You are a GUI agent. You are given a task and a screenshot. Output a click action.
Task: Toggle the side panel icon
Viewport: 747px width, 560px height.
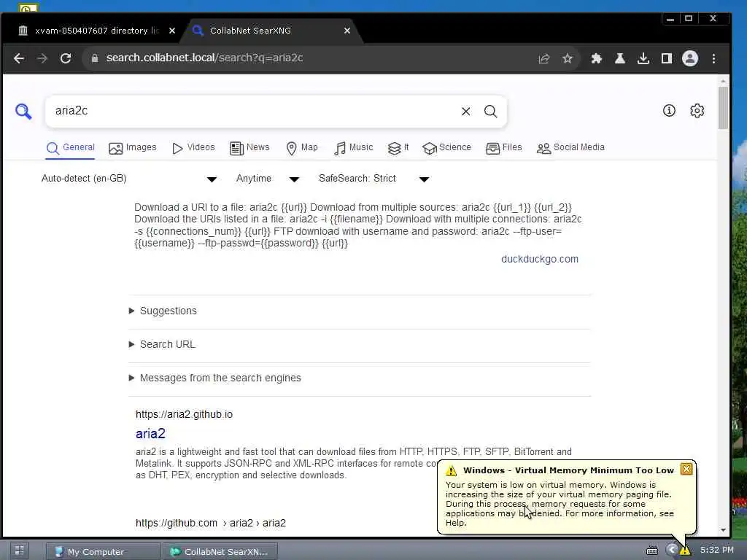pos(667,58)
